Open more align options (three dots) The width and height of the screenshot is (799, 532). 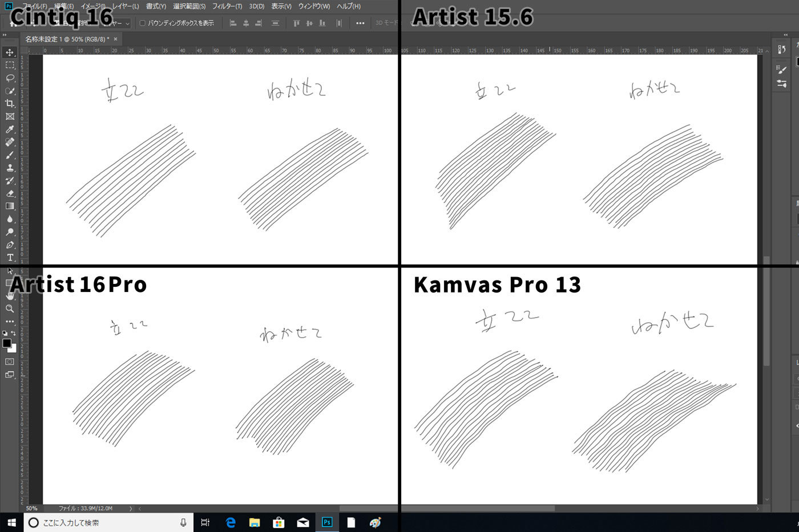[x=360, y=23]
